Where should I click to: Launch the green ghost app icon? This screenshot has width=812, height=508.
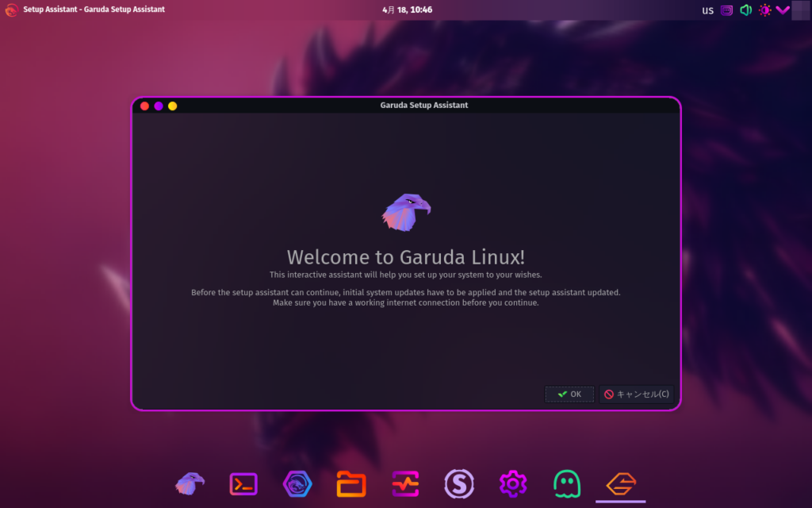pyautogui.click(x=567, y=483)
